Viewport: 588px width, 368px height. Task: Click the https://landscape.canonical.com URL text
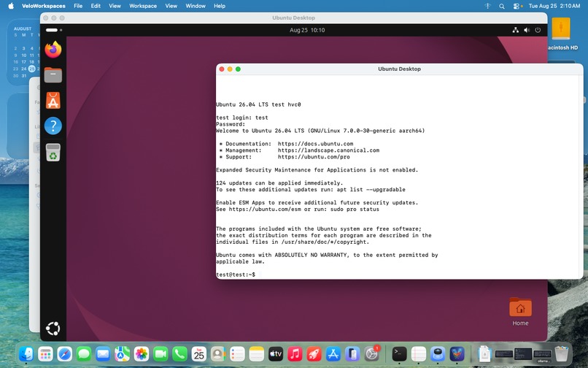328,150
